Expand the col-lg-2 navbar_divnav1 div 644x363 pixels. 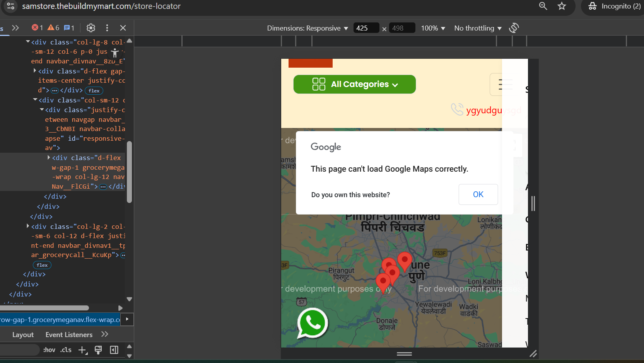(x=28, y=226)
